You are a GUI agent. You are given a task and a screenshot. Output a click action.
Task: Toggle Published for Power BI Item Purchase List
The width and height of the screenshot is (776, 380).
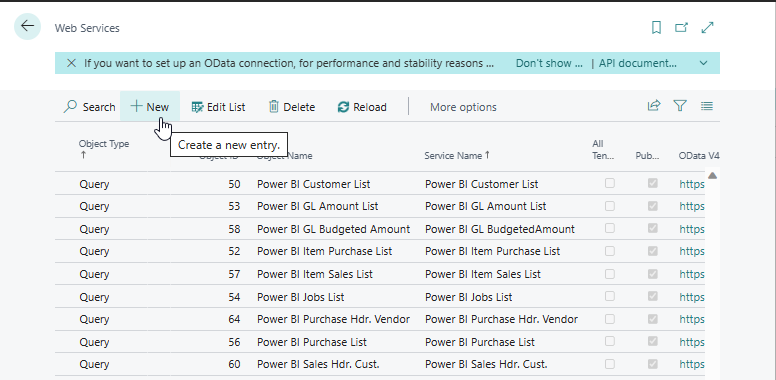click(x=653, y=251)
